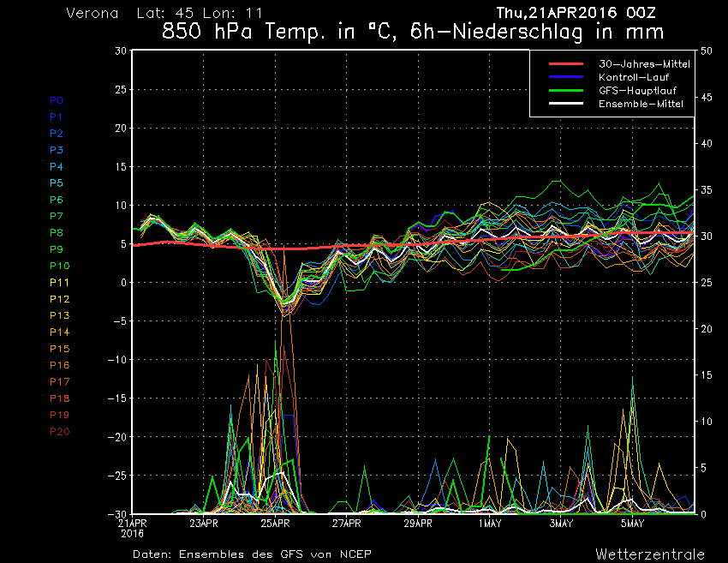Viewport: 728px width, 563px height.
Task: Click the 25APR x-axis date label
Action: click(275, 524)
